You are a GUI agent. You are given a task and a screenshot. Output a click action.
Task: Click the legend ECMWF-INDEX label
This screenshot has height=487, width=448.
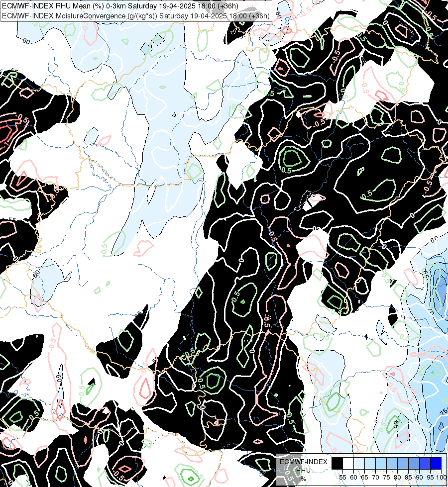pyautogui.click(x=304, y=462)
